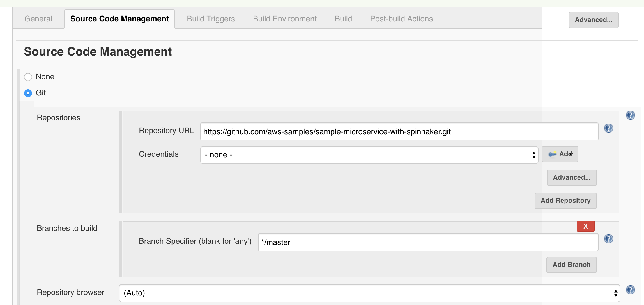The width and height of the screenshot is (644, 305).
Task: Open the Credentials dropdown
Action: 369,155
